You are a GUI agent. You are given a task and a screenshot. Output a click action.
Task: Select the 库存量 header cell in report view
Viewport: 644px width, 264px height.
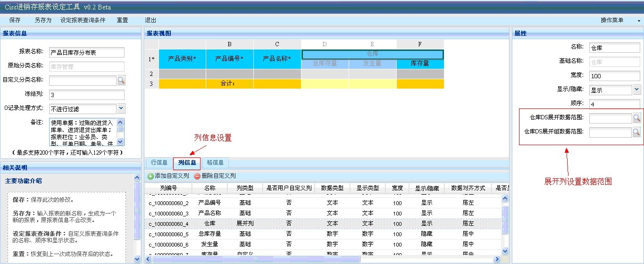tap(420, 64)
